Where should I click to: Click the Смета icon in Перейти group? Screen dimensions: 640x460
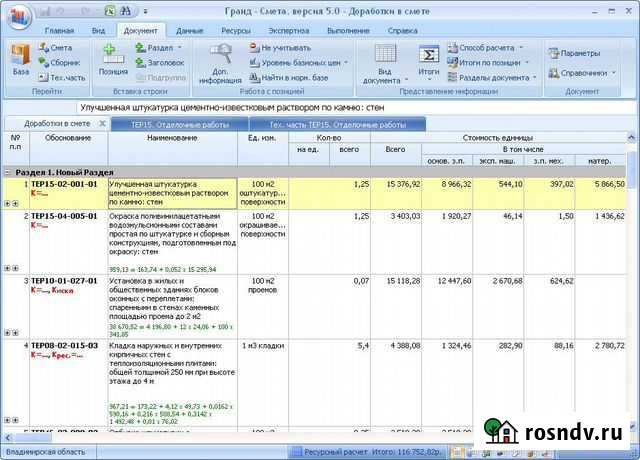tap(55, 47)
